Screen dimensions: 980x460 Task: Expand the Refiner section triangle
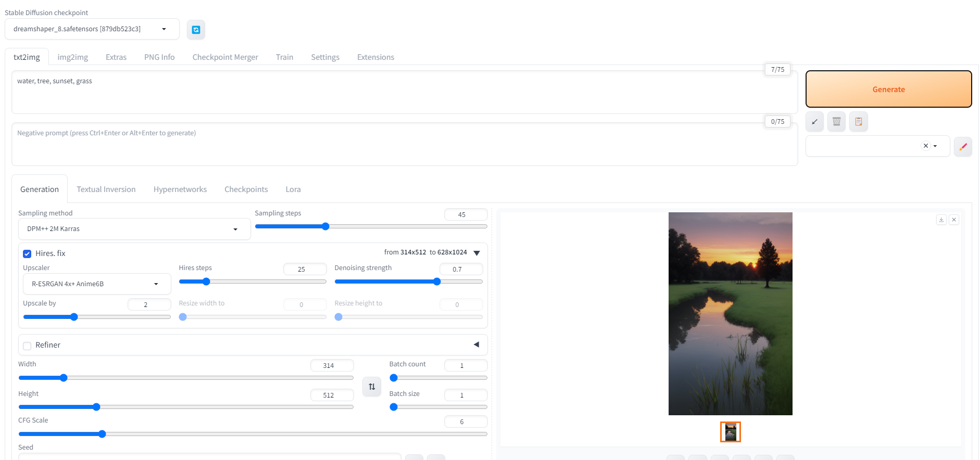[x=476, y=344]
